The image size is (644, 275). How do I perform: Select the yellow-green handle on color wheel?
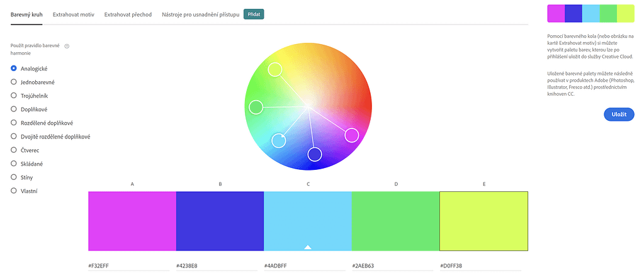274,69
